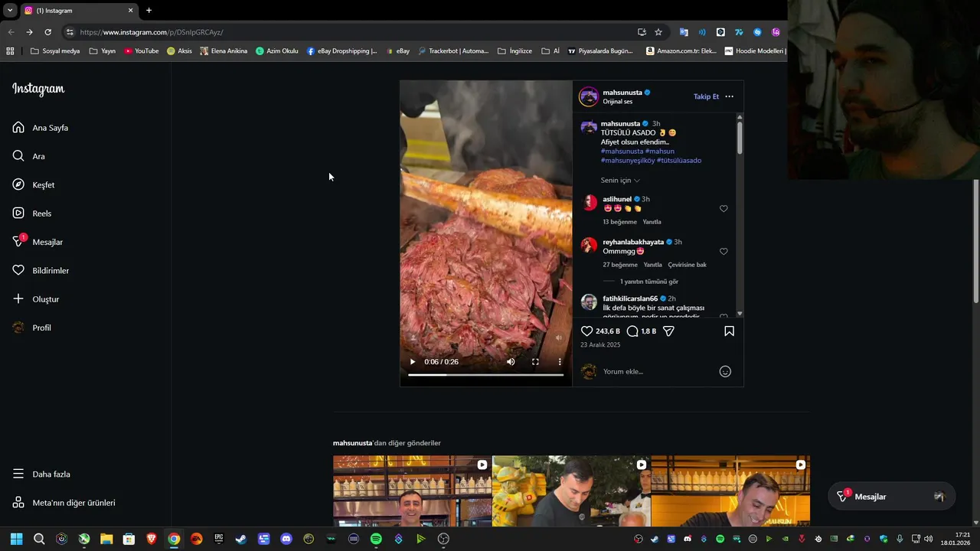Open Bildirimler notifications
This screenshot has width=980, height=551.
pyautogui.click(x=41, y=271)
